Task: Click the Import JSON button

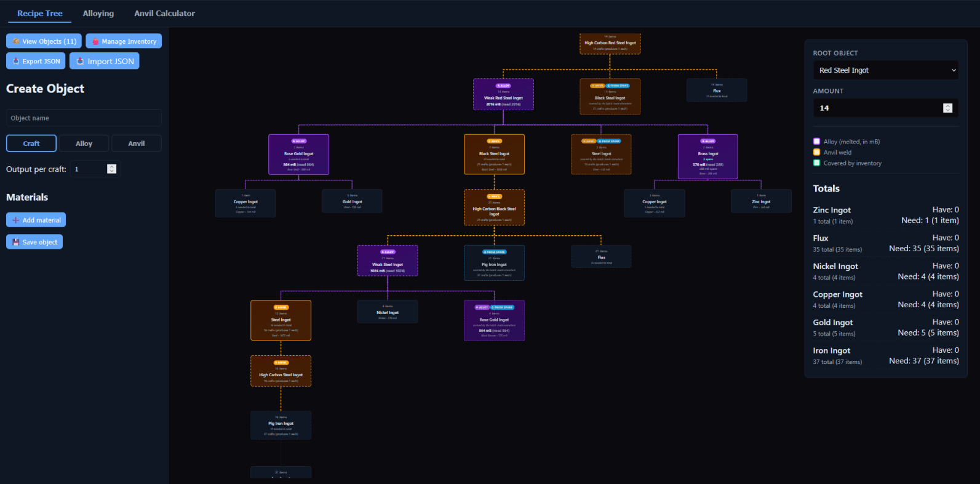Action: [x=105, y=61]
